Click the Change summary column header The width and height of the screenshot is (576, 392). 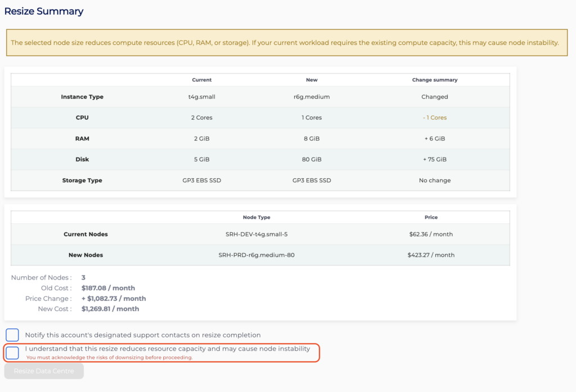point(435,80)
